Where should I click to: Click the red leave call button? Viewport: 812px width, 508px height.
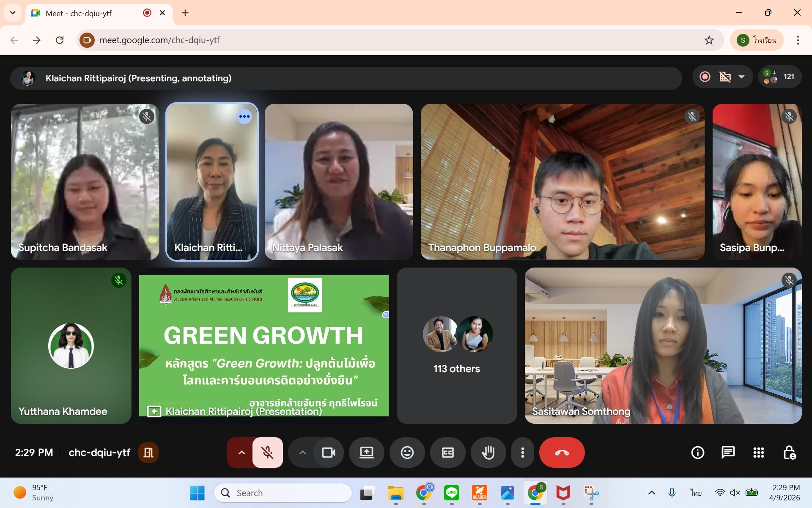coord(562,453)
